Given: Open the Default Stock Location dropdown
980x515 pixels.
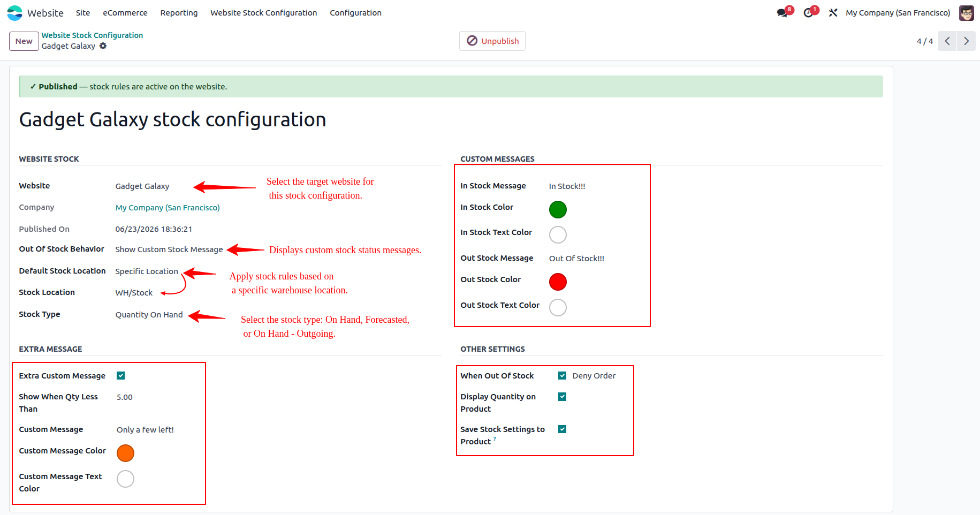Looking at the screenshot, I should tap(147, 271).
